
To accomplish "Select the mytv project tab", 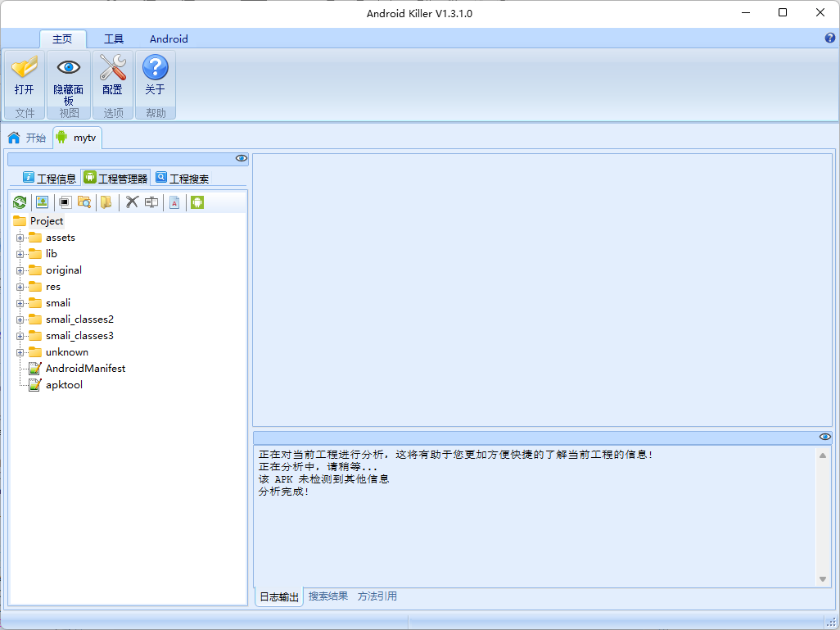I will [x=77, y=138].
